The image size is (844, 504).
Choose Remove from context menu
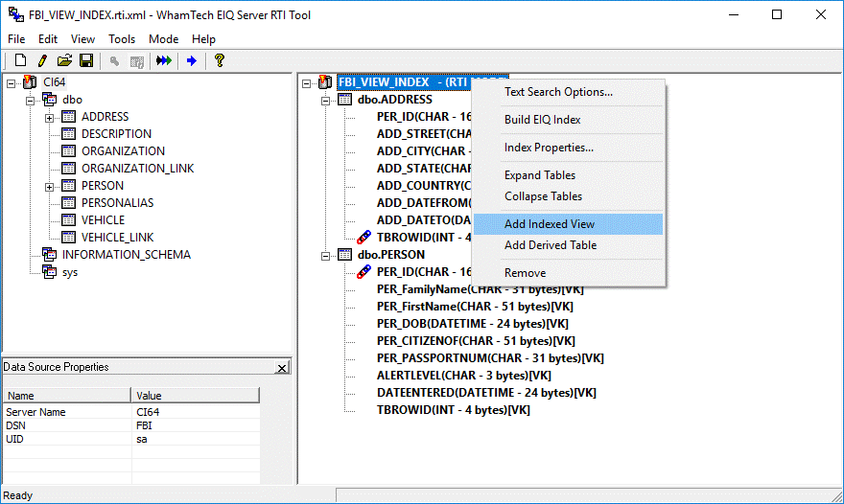pyautogui.click(x=568, y=273)
